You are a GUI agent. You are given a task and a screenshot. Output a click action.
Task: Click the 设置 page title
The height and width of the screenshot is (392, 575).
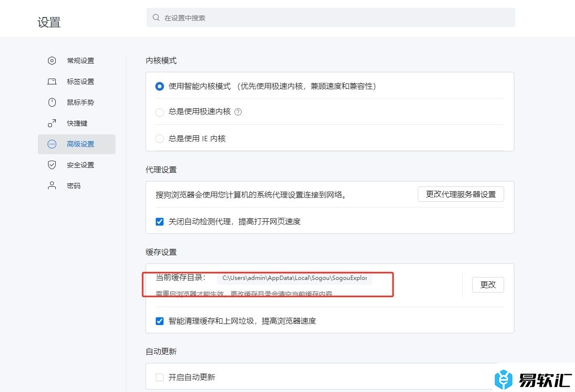pyautogui.click(x=49, y=22)
